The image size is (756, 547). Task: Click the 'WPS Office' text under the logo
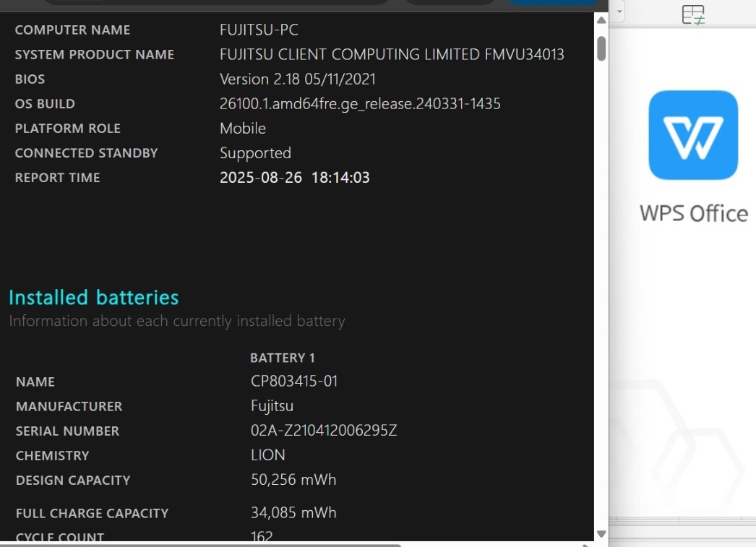(x=694, y=213)
